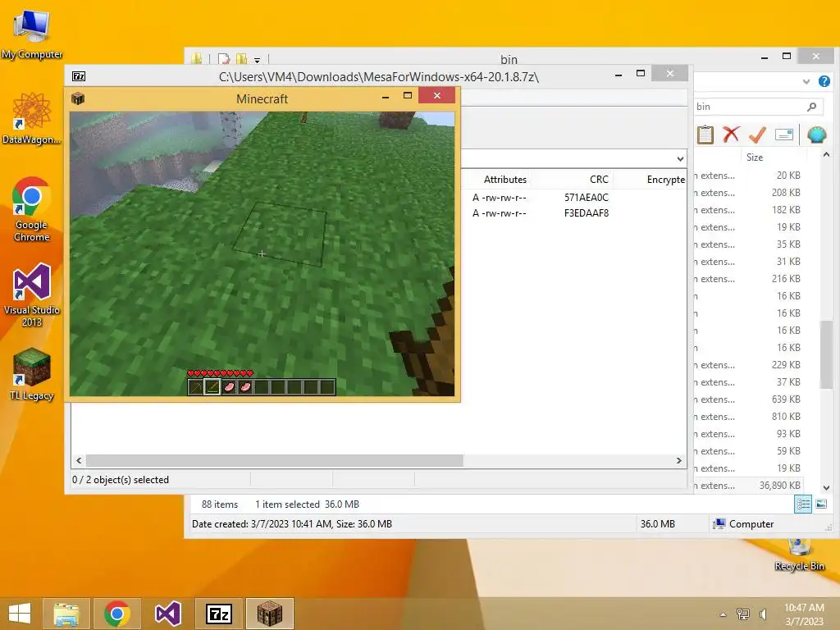Sort 7-Zip list by Attributes column
The image size is (840, 630).
(x=504, y=180)
